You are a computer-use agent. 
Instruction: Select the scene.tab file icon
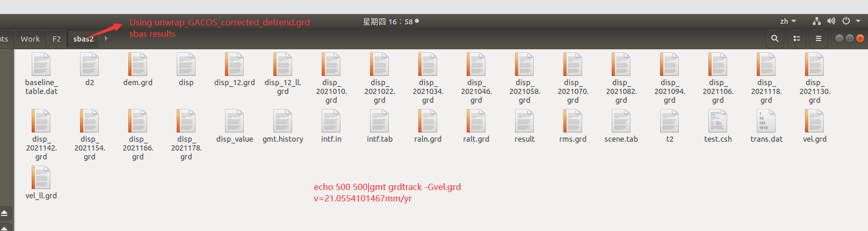621,121
